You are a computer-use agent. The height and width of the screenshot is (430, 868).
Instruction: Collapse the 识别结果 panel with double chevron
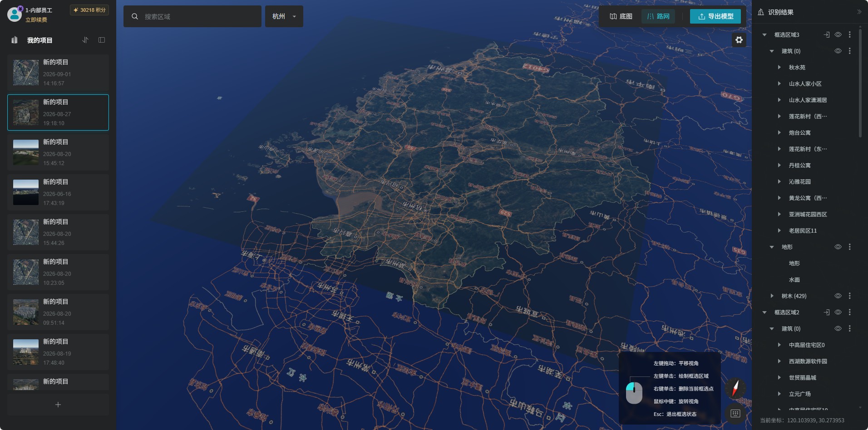click(859, 12)
